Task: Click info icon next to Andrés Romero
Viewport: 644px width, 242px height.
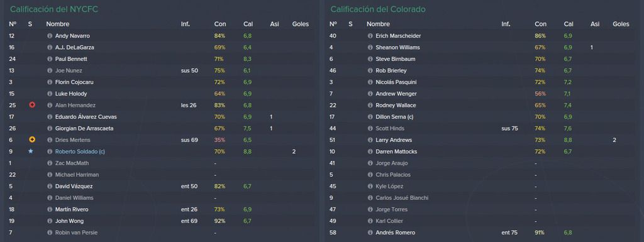Action: [x=370, y=233]
